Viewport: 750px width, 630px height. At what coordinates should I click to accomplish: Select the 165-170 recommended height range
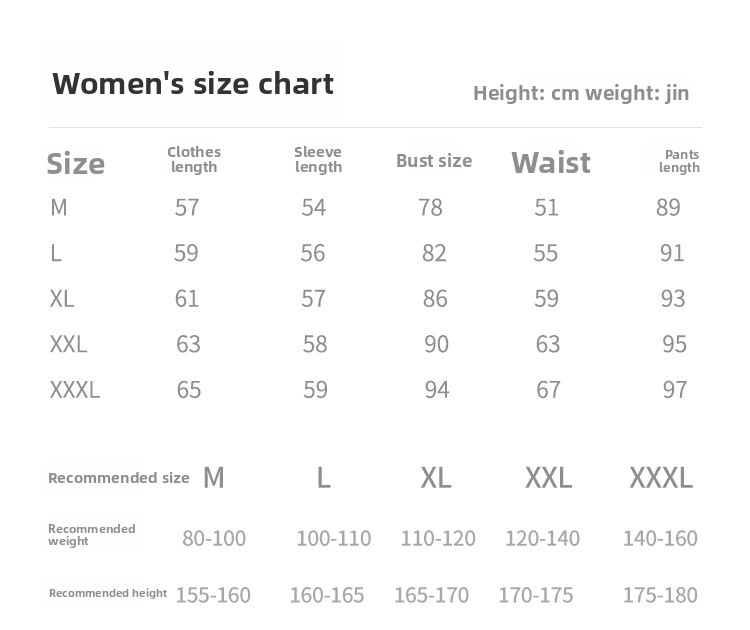point(431,596)
